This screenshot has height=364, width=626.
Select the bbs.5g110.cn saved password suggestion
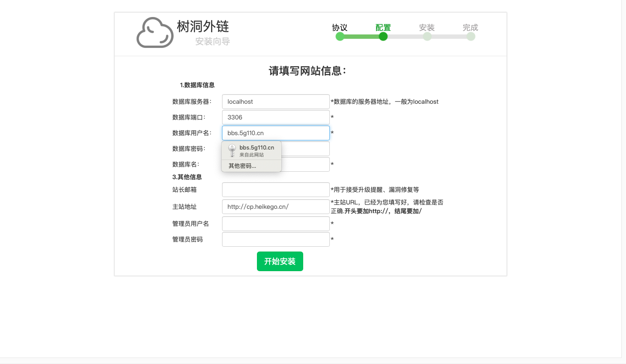click(x=257, y=150)
